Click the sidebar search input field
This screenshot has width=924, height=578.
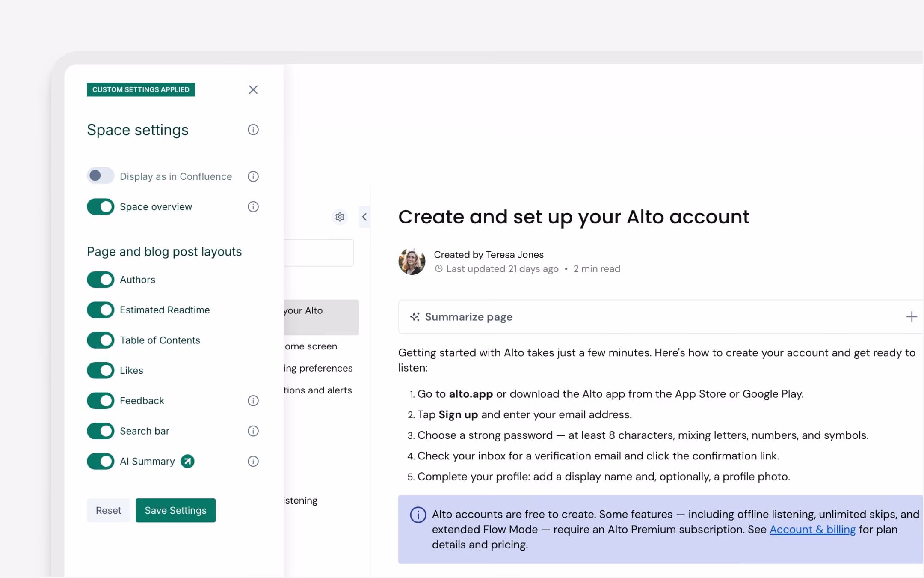pos(319,253)
